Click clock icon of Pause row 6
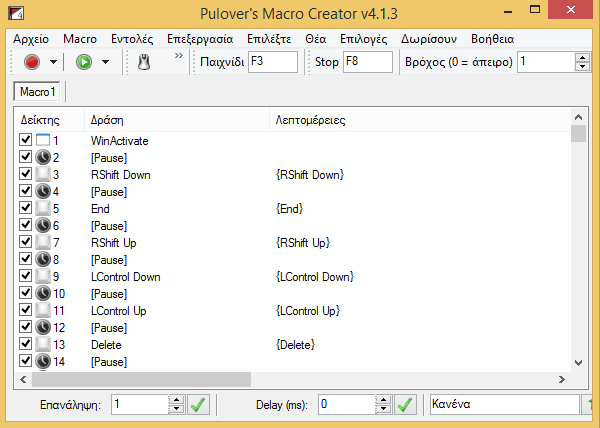 point(43,225)
